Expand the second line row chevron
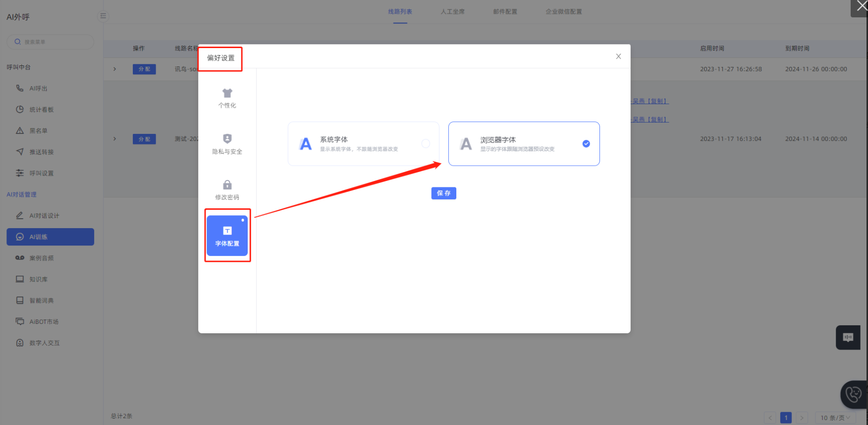This screenshot has height=425, width=868. (115, 139)
